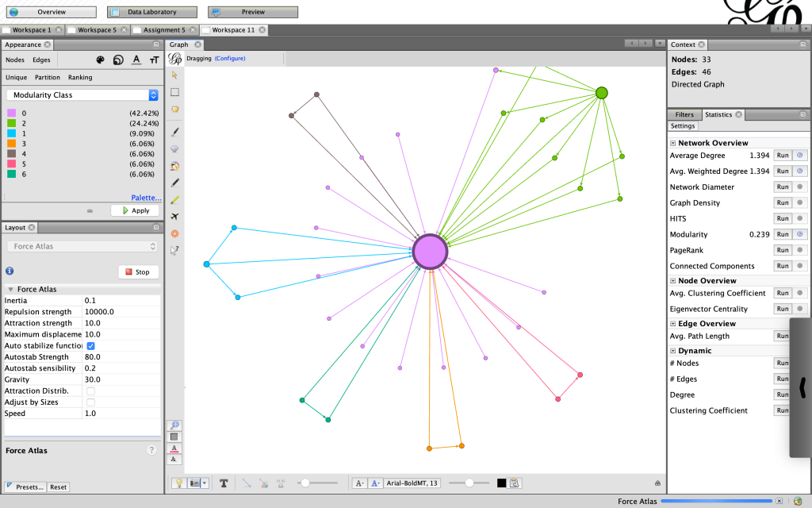The image size is (812, 508).
Task: Click the color palette icon in Appearance
Action: click(x=100, y=60)
